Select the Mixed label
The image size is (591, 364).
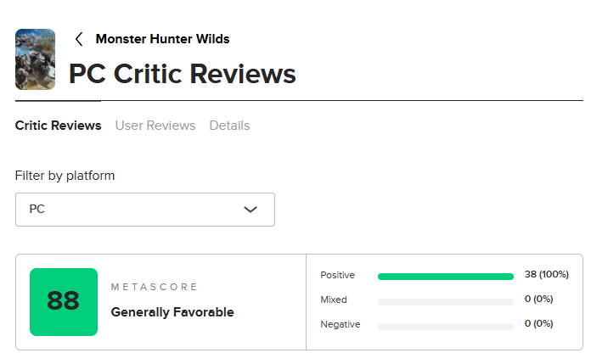(334, 300)
